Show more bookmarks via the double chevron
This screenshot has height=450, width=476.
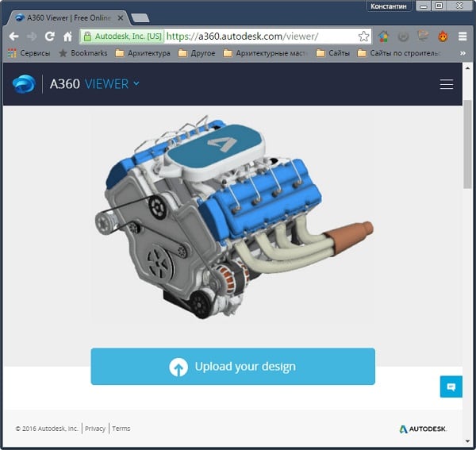click(x=463, y=53)
